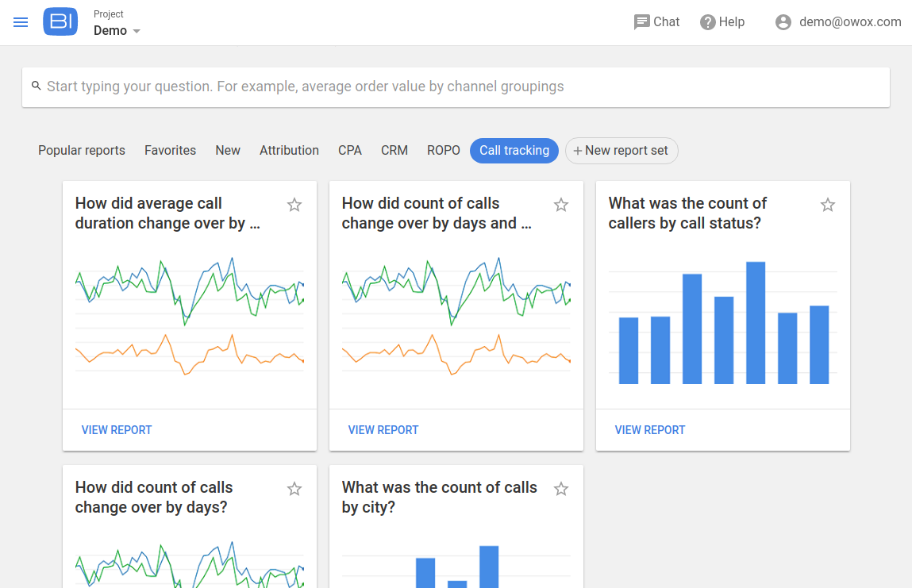Image resolution: width=912 pixels, height=588 pixels.
Task: Click the + New report set button
Action: (621, 151)
